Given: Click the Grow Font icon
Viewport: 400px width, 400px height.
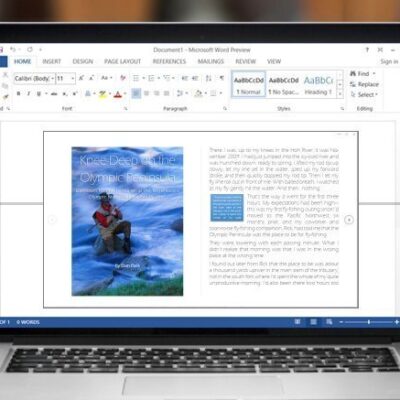Looking at the screenshot, I should tap(81, 78).
